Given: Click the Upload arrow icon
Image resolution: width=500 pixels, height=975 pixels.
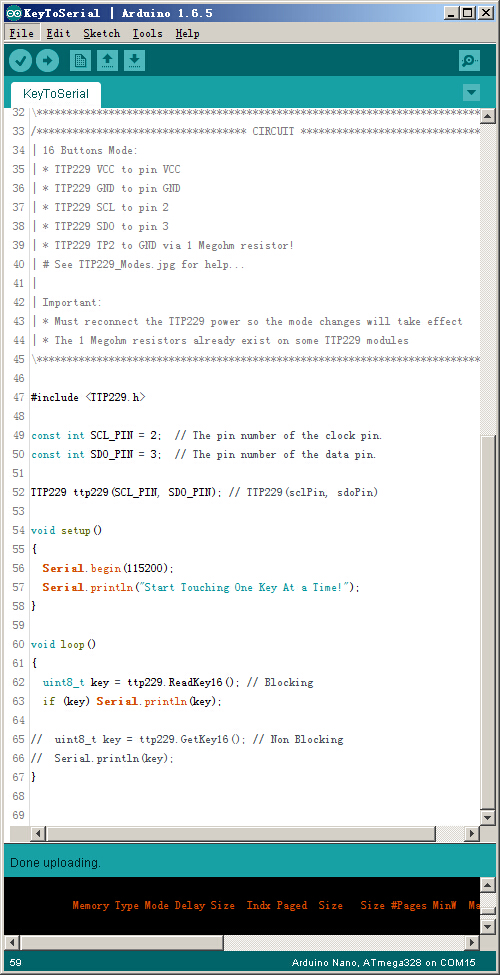Looking at the screenshot, I should [x=47, y=60].
